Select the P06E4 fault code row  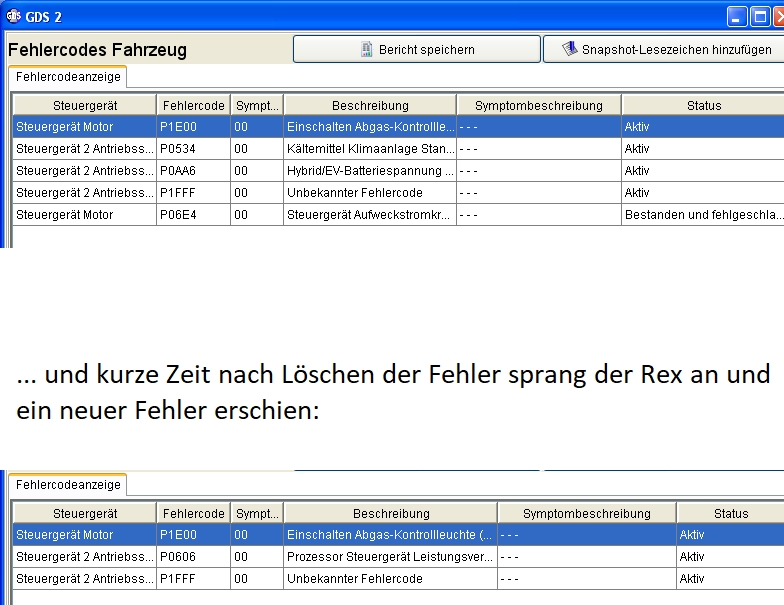pos(193,215)
